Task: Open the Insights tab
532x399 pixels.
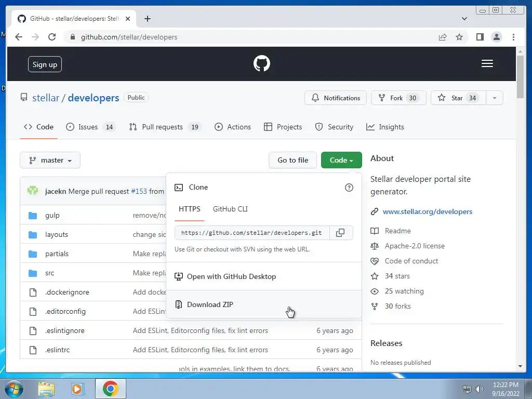Action: (385, 127)
